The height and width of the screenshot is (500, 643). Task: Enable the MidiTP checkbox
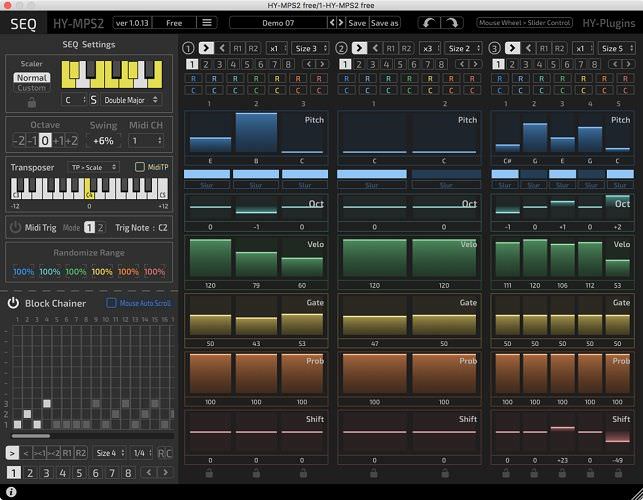(139, 167)
